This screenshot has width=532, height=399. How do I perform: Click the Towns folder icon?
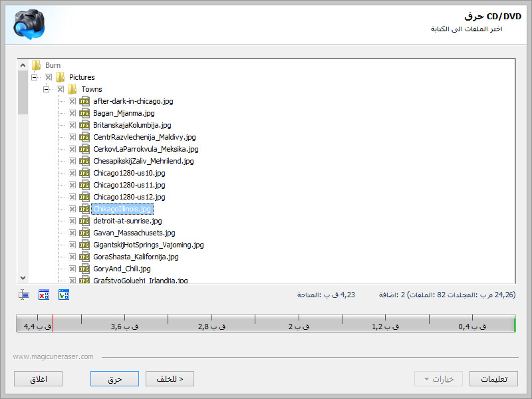pyautogui.click(x=72, y=89)
